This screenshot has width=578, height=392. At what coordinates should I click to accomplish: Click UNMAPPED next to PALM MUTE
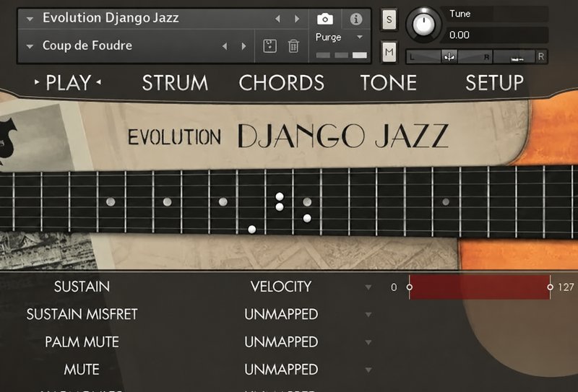(x=281, y=342)
